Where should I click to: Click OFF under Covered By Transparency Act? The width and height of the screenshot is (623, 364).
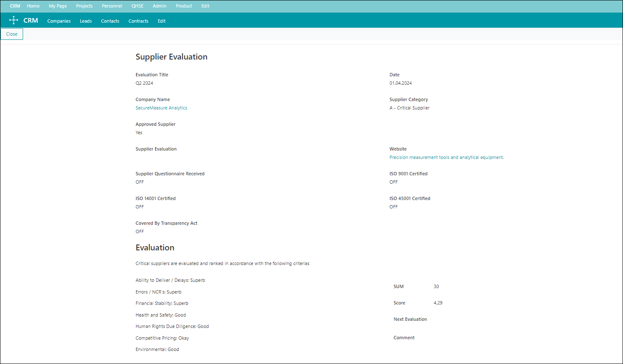[139, 231]
